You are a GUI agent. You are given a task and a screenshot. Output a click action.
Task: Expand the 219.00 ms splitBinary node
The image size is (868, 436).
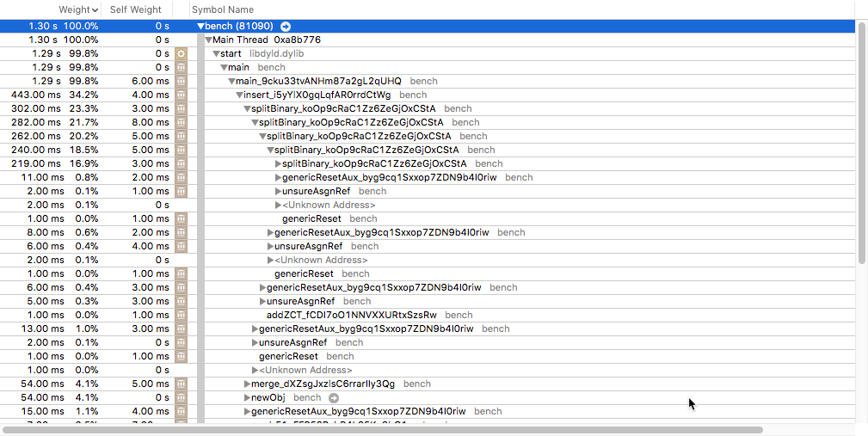tap(278, 163)
